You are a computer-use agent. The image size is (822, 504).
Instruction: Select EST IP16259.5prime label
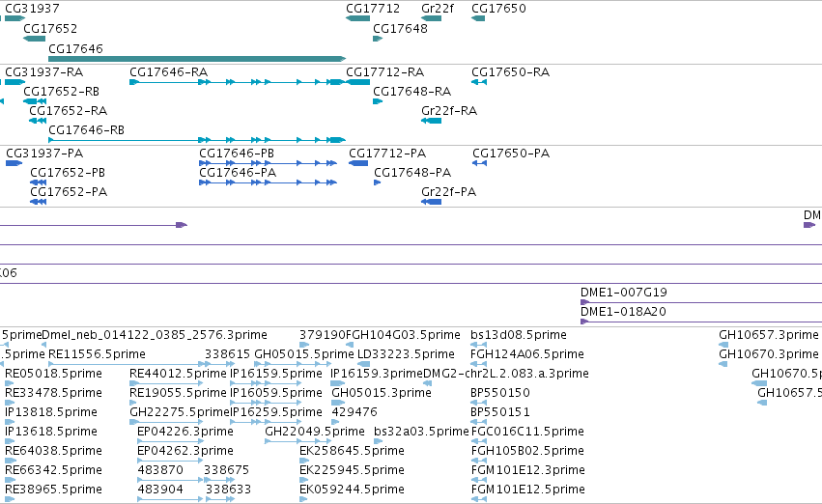(x=276, y=411)
